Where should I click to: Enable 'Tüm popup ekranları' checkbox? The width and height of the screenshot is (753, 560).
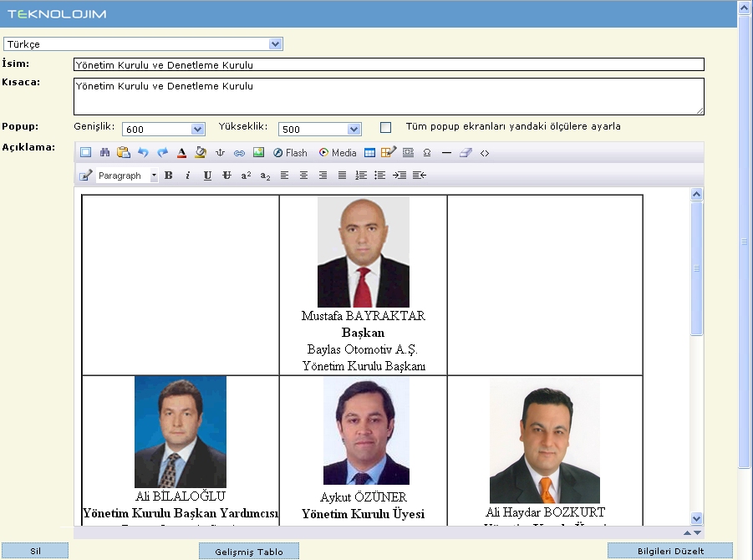tap(385, 127)
